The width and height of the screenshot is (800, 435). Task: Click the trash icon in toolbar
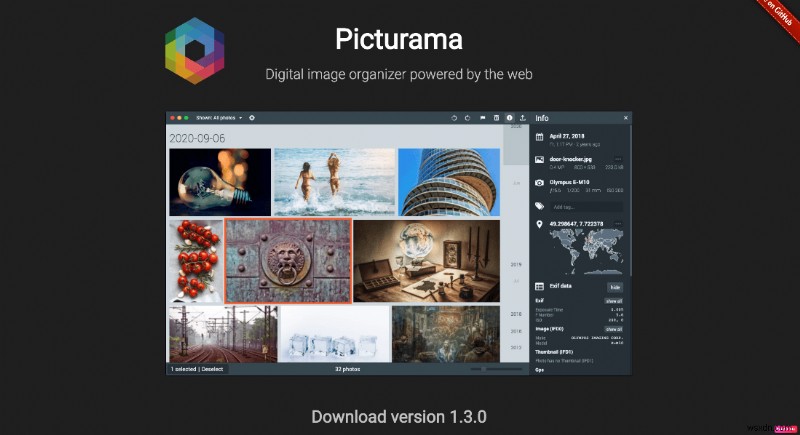click(x=496, y=118)
